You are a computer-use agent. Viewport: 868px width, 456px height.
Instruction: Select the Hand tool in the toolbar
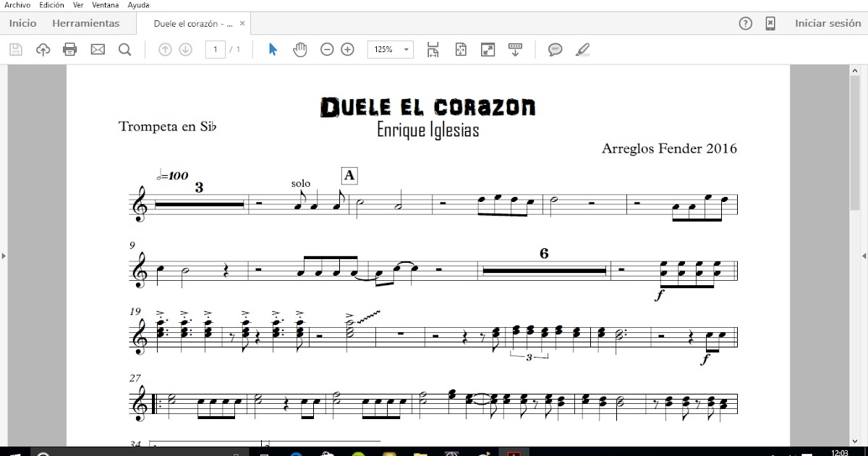(x=299, y=49)
